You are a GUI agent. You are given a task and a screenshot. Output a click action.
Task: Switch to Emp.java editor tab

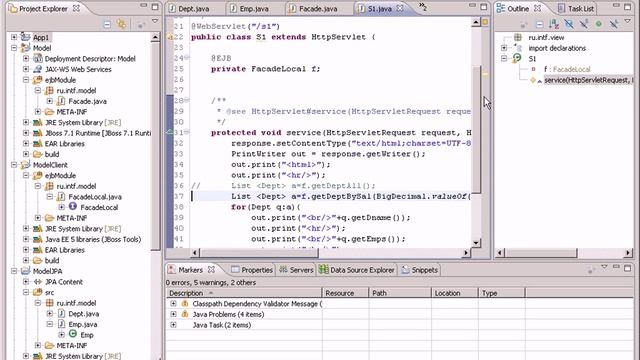[249, 9]
